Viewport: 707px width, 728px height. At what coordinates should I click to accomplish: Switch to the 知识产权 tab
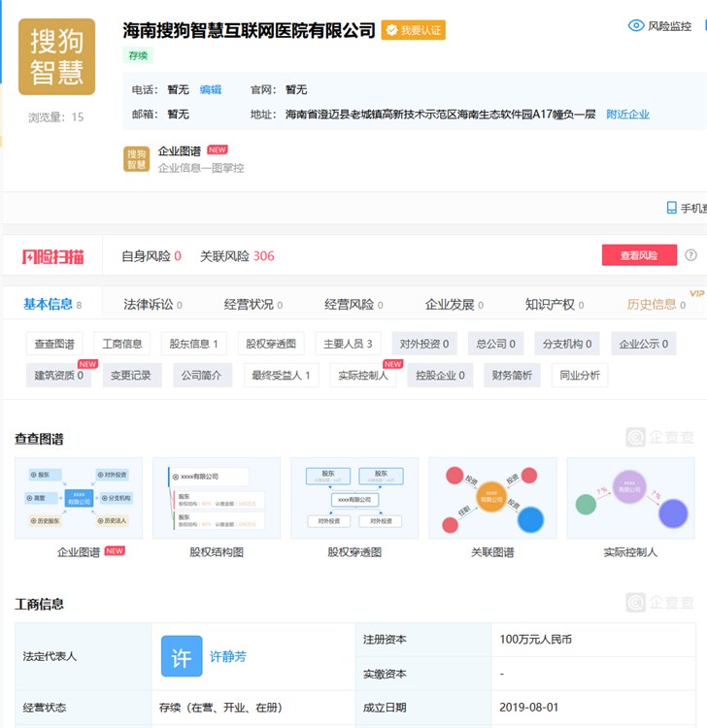click(550, 304)
